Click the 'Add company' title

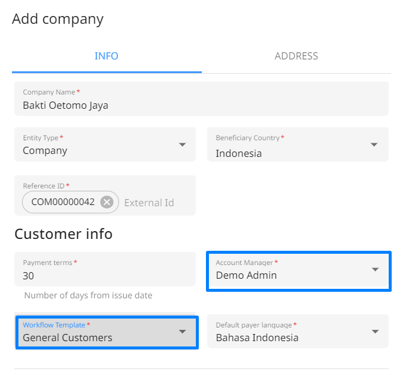(x=58, y=19)
